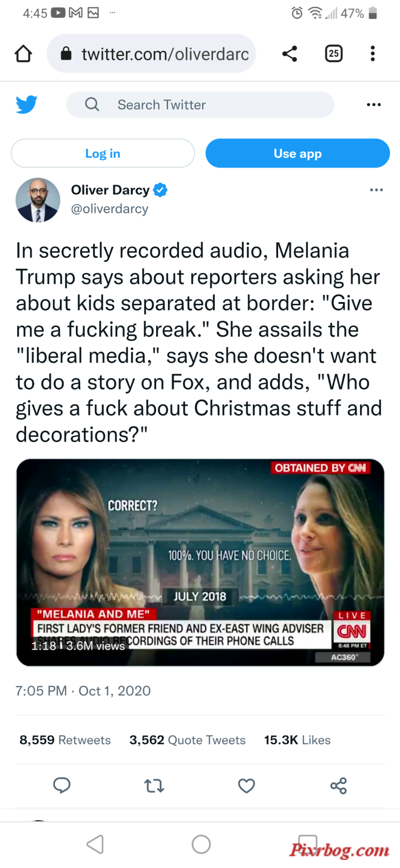Open Oliver Darcy's profile picture

tap(38, 200)
